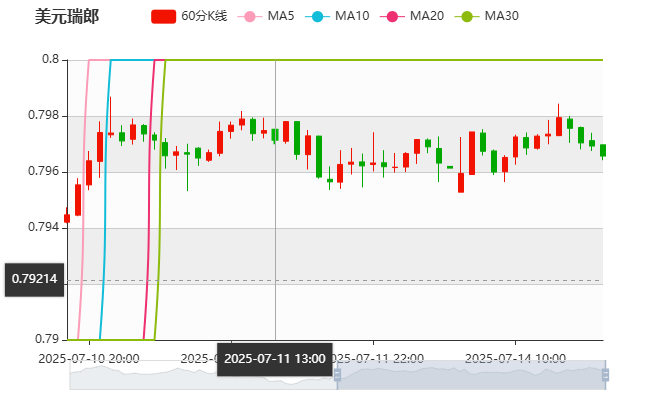Click the selected range in data zoom bar
670x400 pixels.
tap(471, 375)
